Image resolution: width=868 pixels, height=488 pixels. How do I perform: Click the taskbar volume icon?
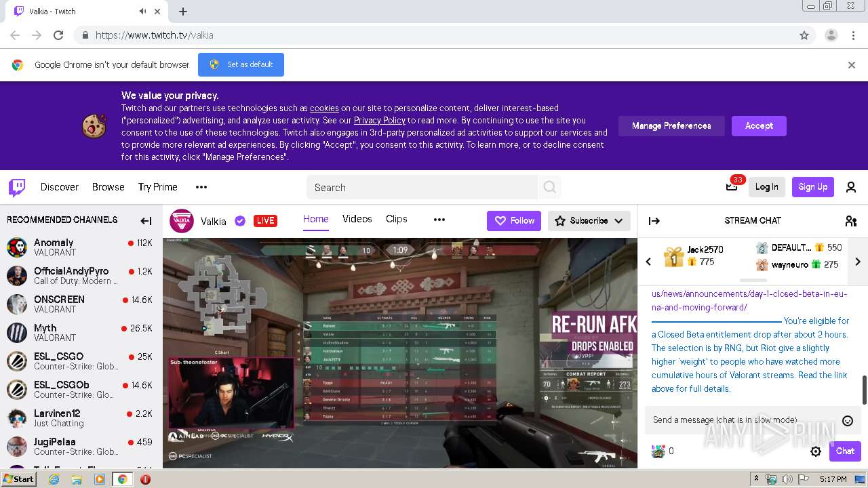coord(787,479)
